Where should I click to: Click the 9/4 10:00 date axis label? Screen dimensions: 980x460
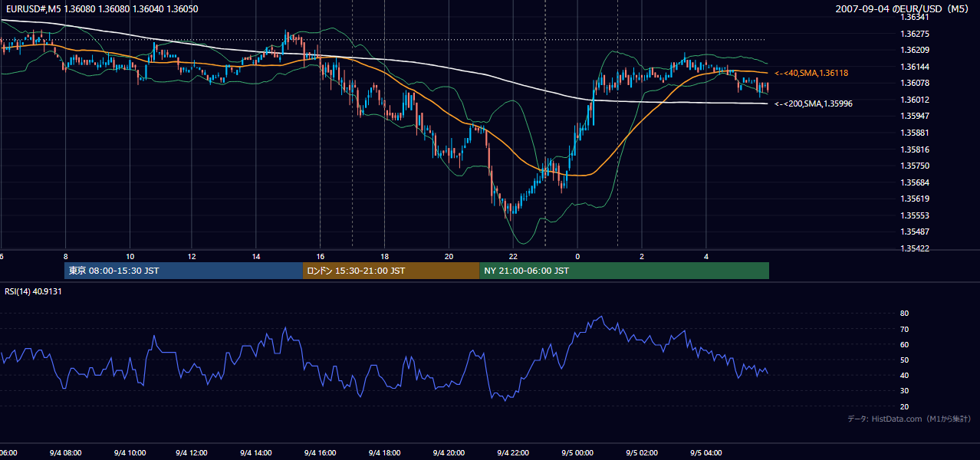(129, 454)
